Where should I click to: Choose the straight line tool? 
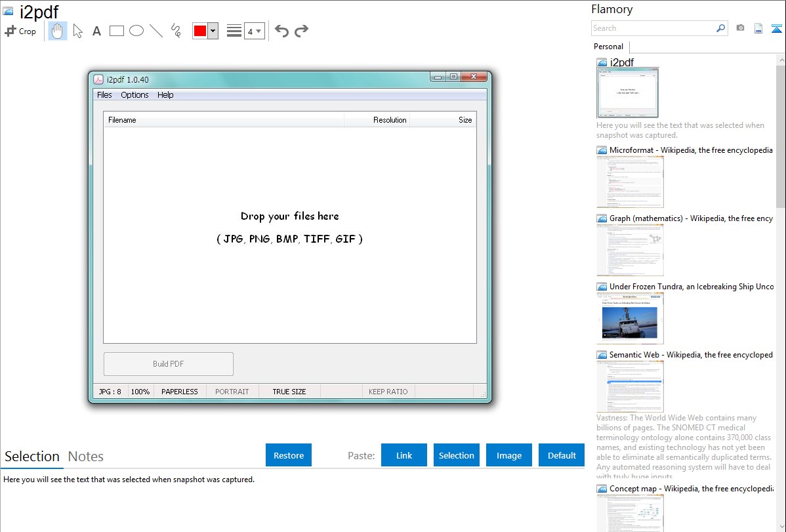pyautogui.click(x=156, y=31)
